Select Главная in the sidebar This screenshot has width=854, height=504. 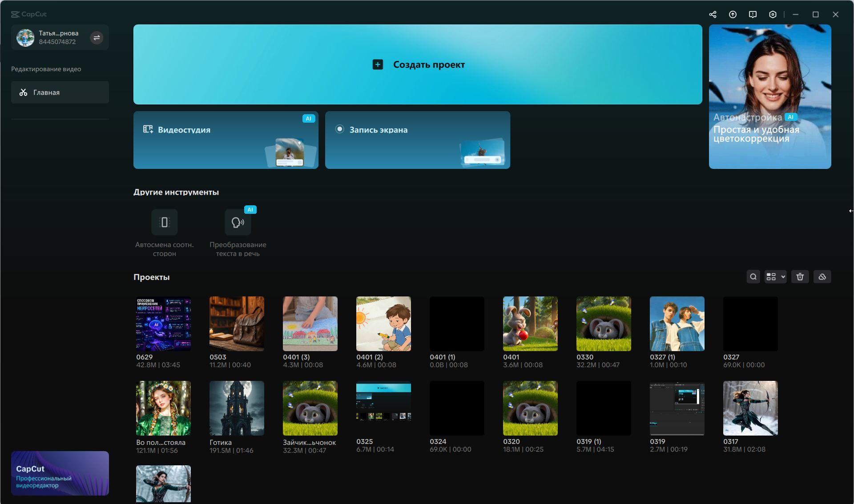60,92
